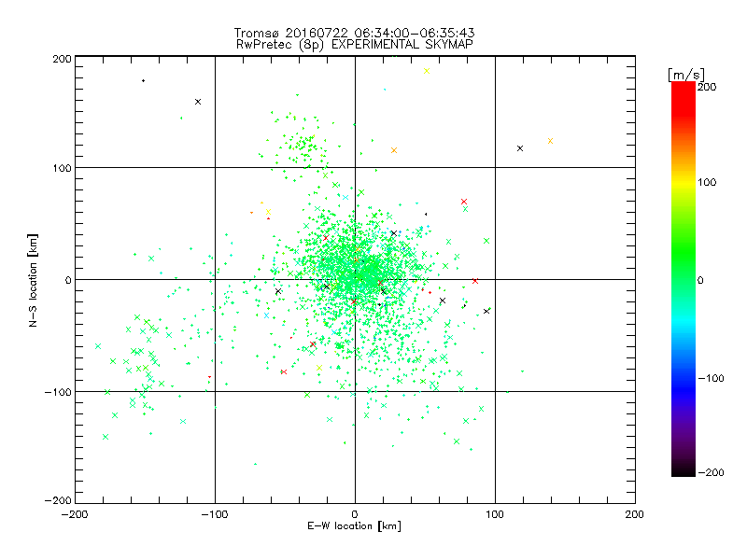The width and height of the screenshot is (747, 560).
Task: Click the color bar tick label 0
Action: tap(700, 280)
